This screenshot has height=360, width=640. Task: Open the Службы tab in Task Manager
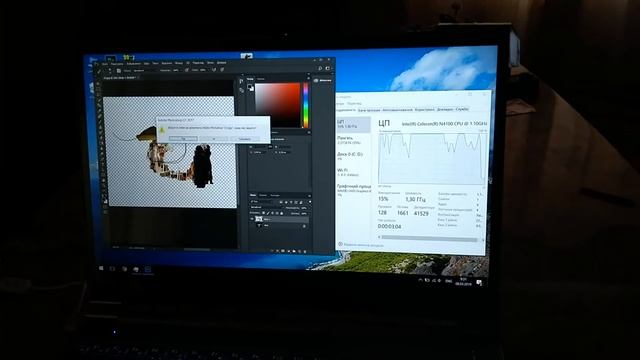[462, 109]
